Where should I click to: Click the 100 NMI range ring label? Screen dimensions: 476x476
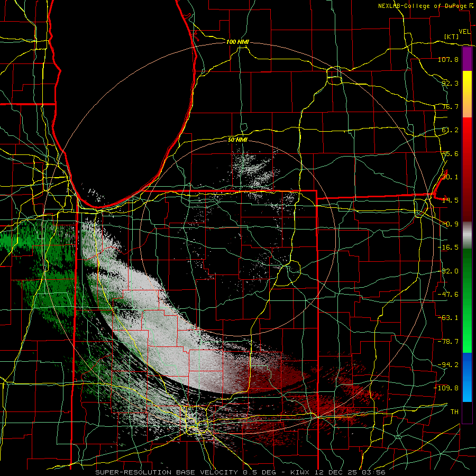237,42
